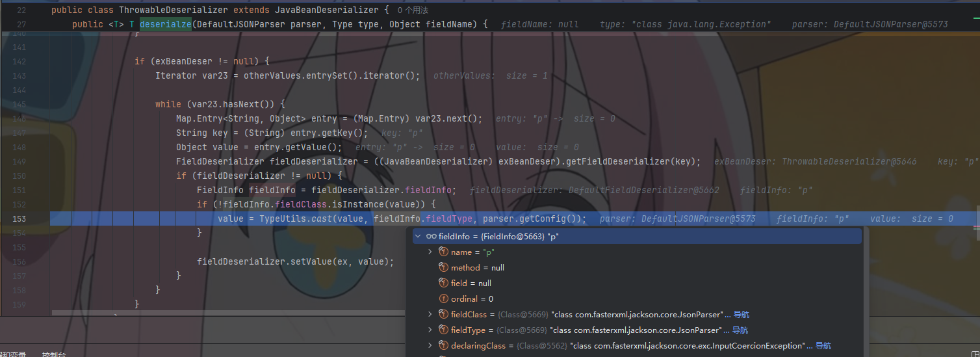Click 'fieldDeserializer.setValue(ex, value);' on line 156

[296, 261]
